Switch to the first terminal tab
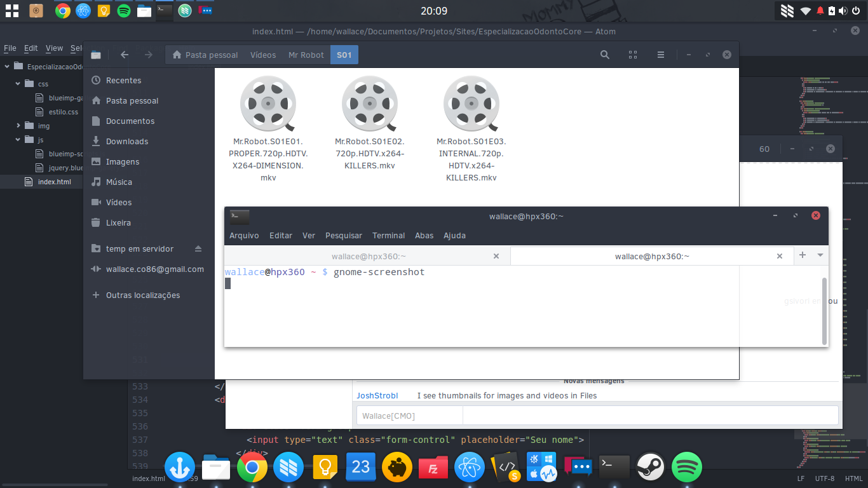This screenshot has width=868, height=488. click(368, 256)
